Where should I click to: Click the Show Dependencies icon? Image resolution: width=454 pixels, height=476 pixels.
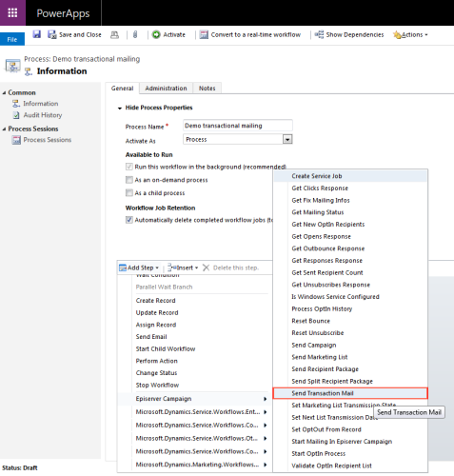[319, 34]
